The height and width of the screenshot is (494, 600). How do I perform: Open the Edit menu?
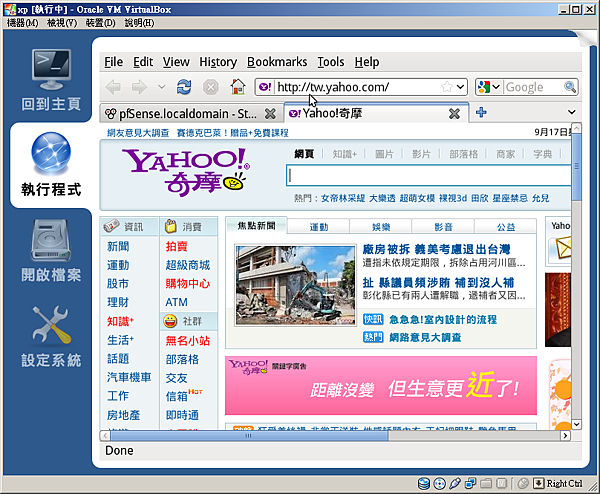tap(143, 62)
